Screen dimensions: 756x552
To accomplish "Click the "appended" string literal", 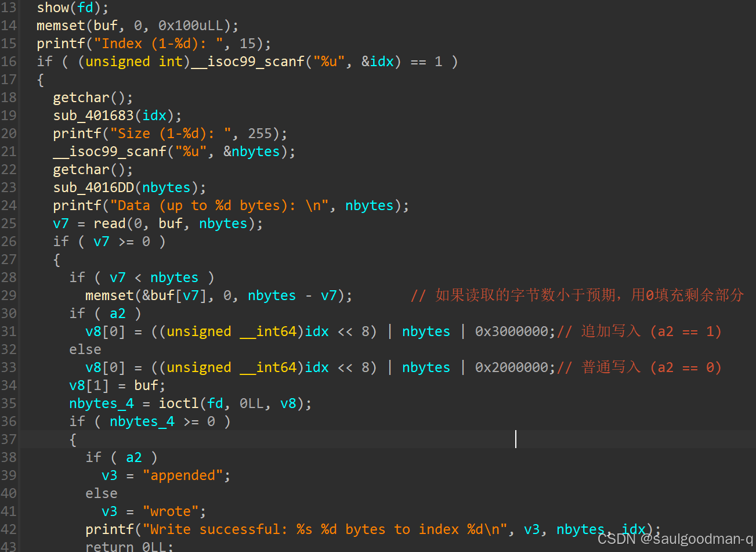I will [x=183, y=475].
